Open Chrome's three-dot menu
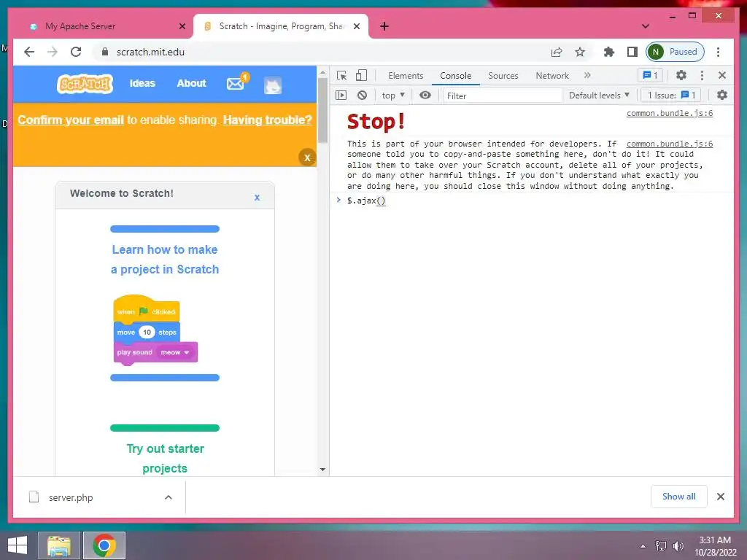 [718, 52]
